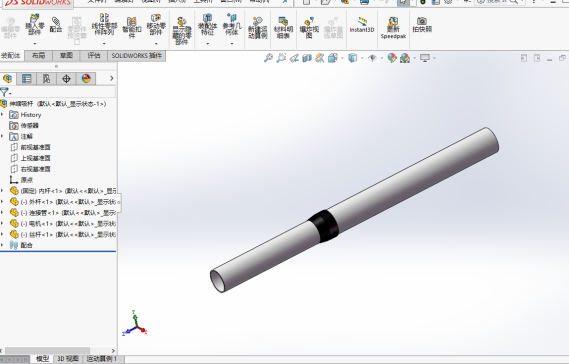569x364 pixels.
Task: Click the 更新 Speedpak tool
Action: [x=393, y=28]
